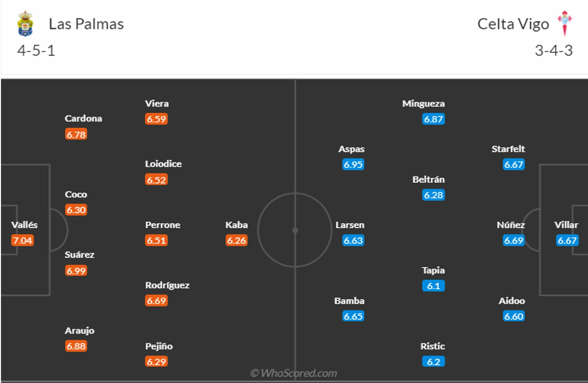This screenshot has width=588, height=383.
Task: Click player name Starfelt
Action: click(508, 149)
